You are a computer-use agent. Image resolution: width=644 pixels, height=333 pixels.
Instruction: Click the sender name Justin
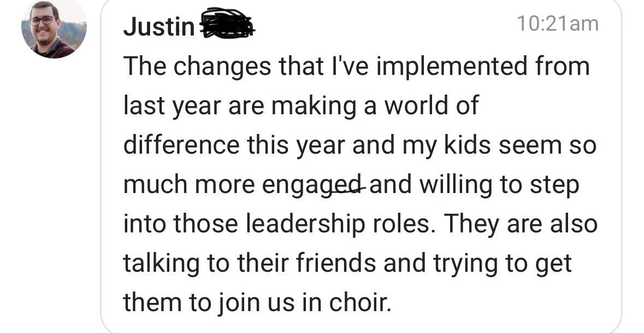[159, 27]
